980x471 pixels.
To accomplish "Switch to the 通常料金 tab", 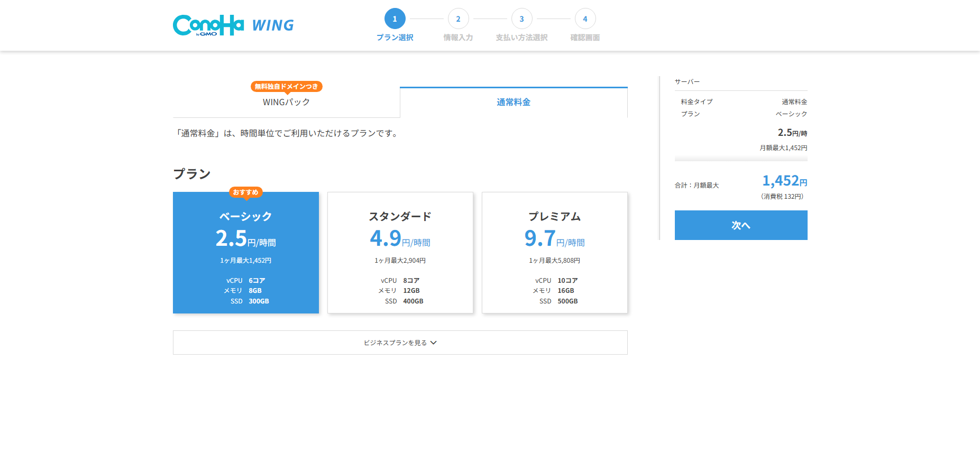I will (x=514, y=102).
